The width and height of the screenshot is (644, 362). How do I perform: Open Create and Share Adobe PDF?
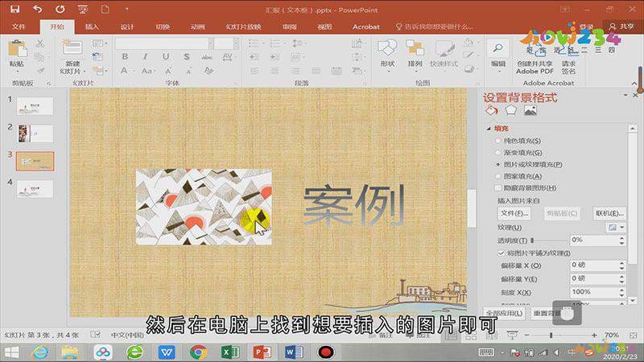coord(535,59)
